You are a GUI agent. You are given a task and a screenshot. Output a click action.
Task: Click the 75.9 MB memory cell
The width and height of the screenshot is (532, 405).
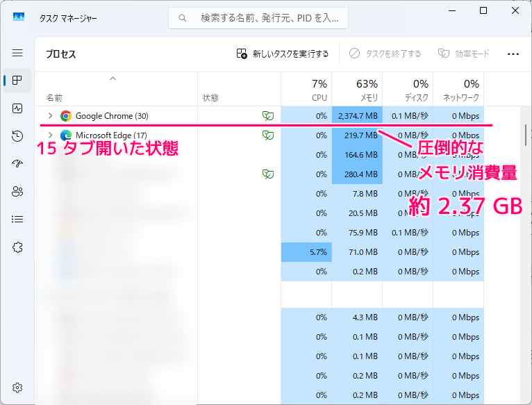tap(357, 233)
